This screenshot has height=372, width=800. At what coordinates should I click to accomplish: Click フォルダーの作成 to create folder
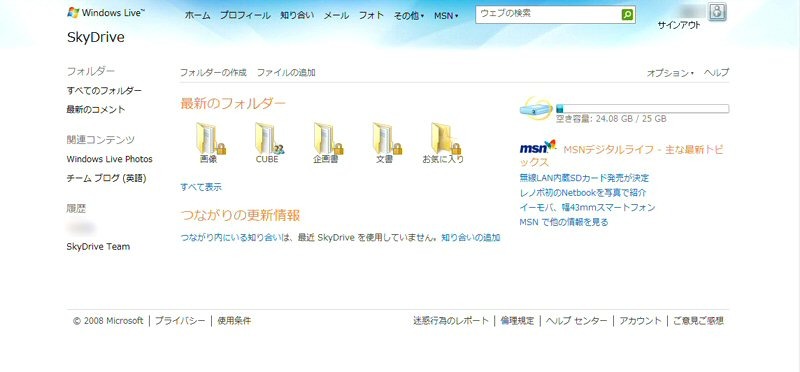pyautogui.click(x=213, y=72)
